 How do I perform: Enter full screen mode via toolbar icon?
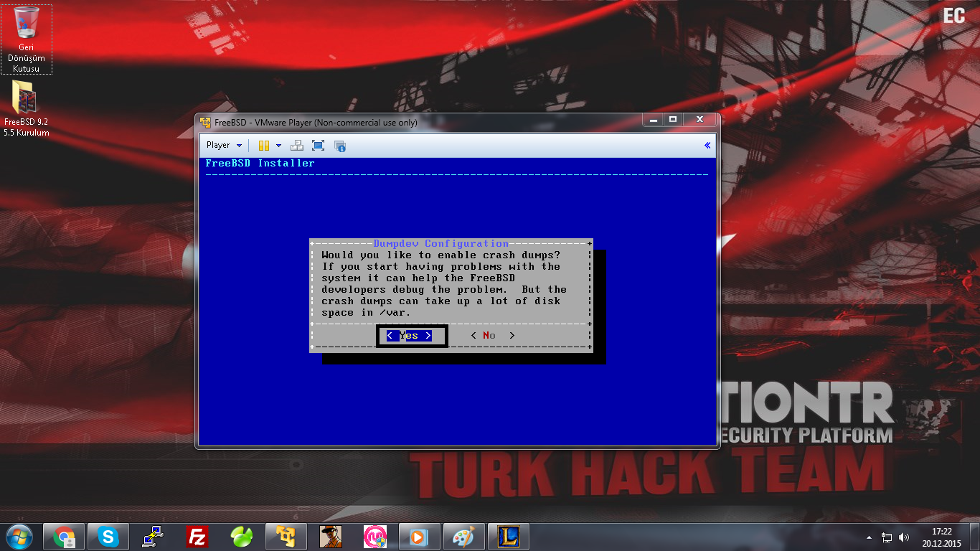point(319,145)
